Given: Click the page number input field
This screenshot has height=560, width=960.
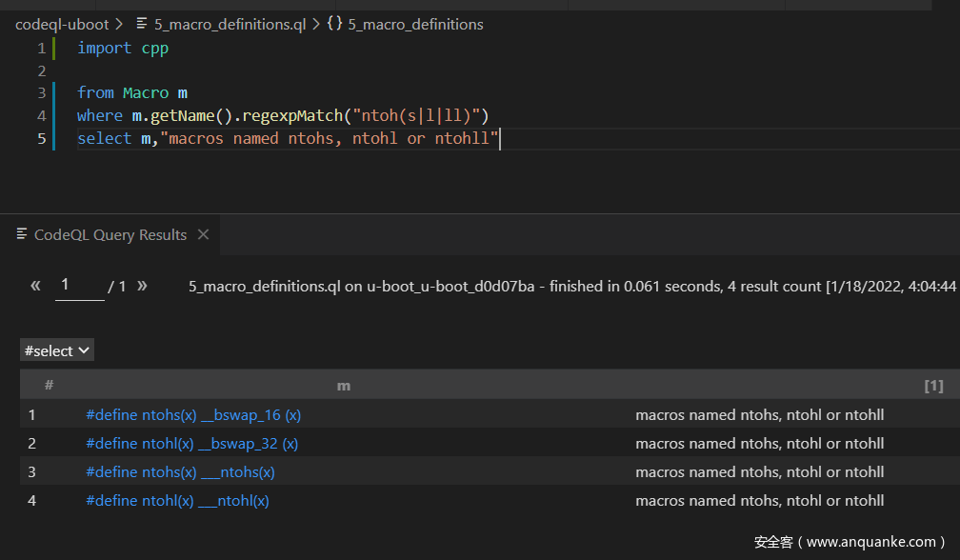Looking at the screenshot, I should (79, 286).
